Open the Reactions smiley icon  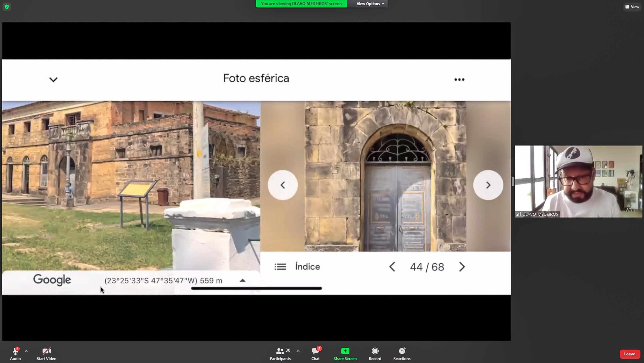(x=402, y=351)
